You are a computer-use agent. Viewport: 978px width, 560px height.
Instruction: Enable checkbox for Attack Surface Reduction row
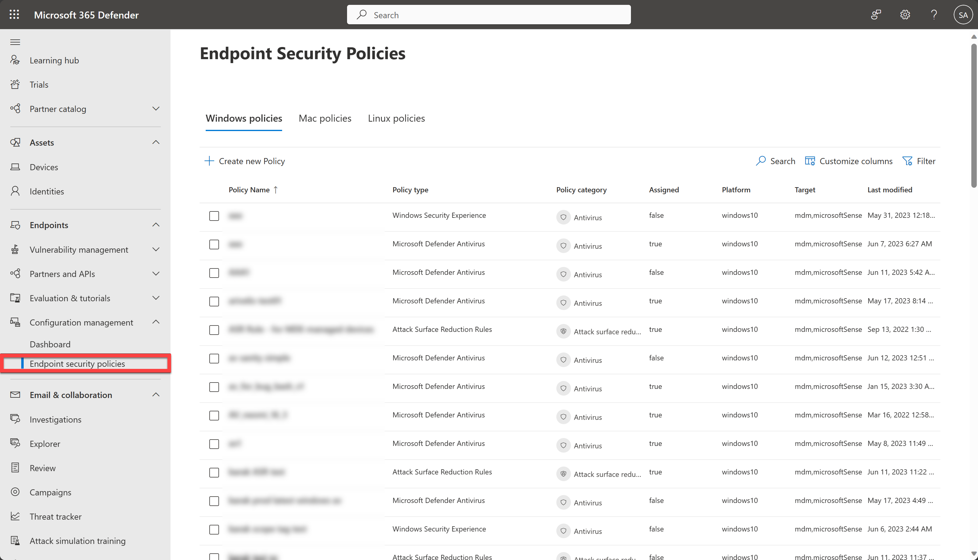(214, 330)
